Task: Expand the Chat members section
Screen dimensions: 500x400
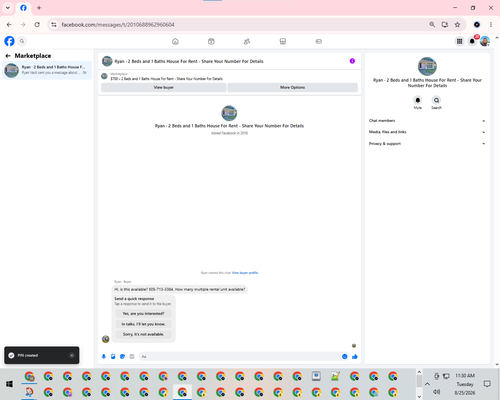Action: 427,121
